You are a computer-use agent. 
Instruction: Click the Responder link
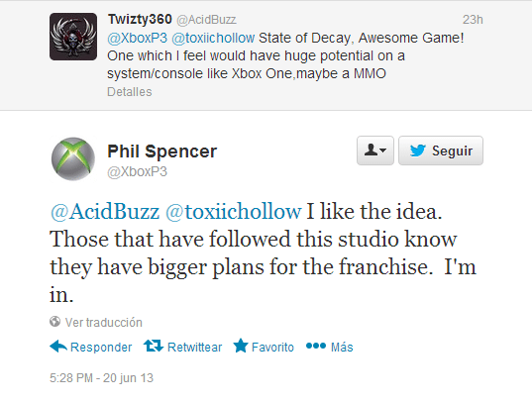point(101,347)
